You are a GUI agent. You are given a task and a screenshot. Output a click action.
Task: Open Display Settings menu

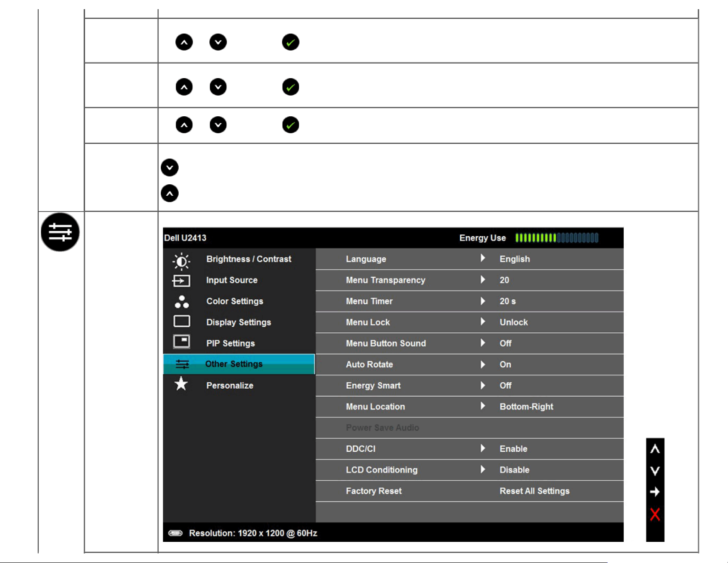point(238,322)
